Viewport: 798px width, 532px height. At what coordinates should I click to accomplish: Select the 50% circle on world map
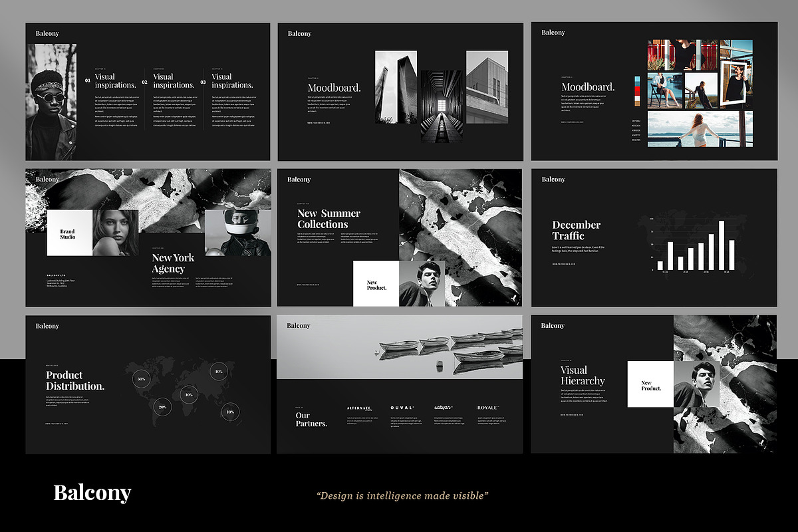[140, 378]
